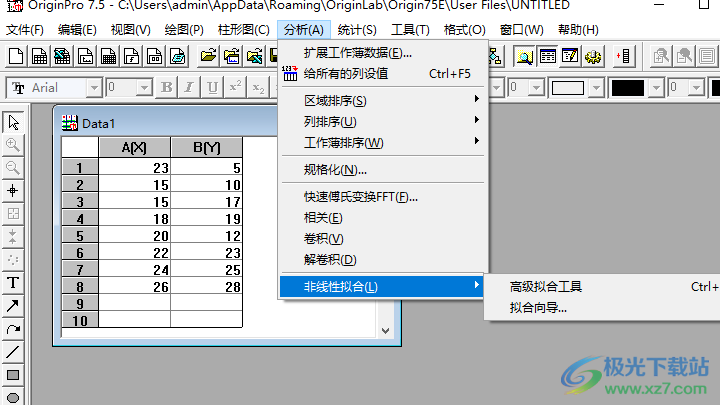Toggle Subscript formatting
This screenshot has width=720, height=405.
click(x=258, y=87)
